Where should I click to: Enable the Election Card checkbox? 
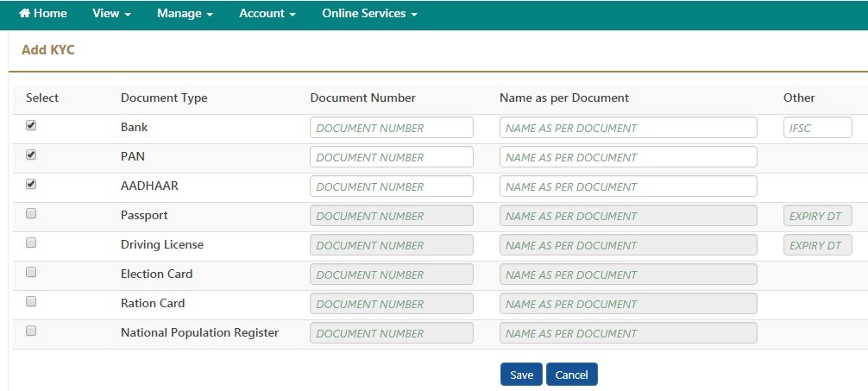(x=31, y=273)
